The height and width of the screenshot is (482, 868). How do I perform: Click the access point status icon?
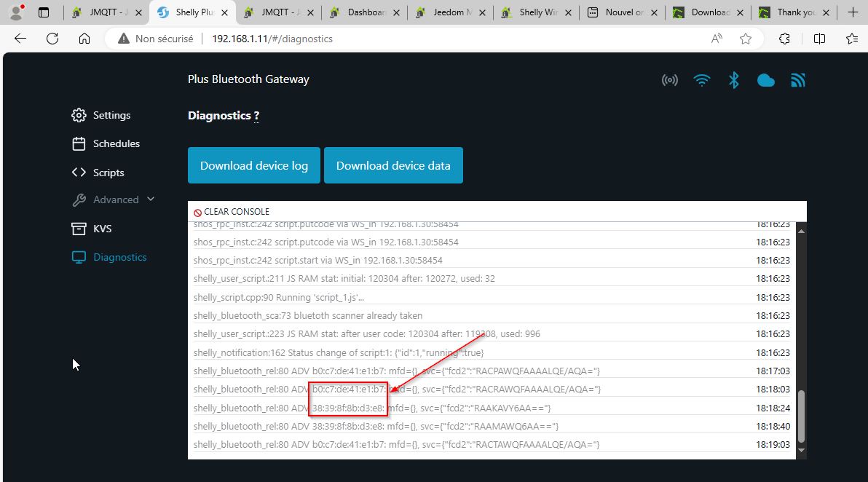pyautogui.click(x=670, y=80)
